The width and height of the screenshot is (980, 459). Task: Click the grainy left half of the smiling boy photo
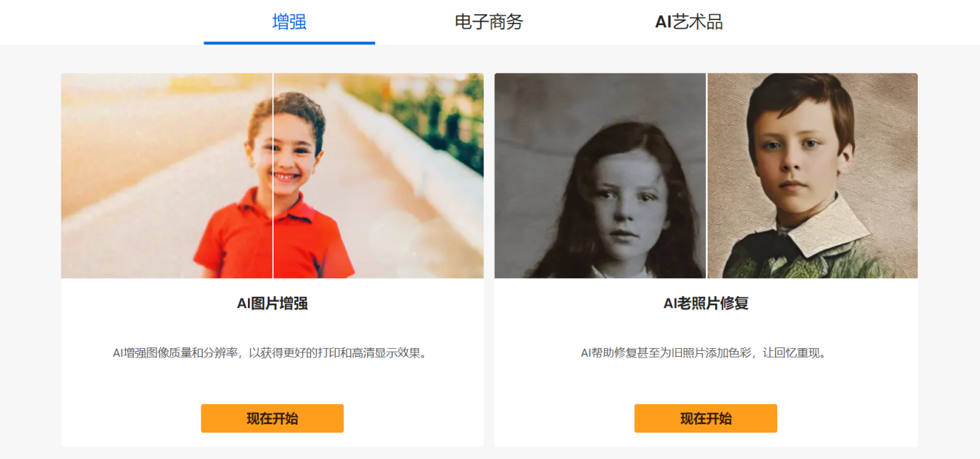pyautogui.click(x=166, y=175)
